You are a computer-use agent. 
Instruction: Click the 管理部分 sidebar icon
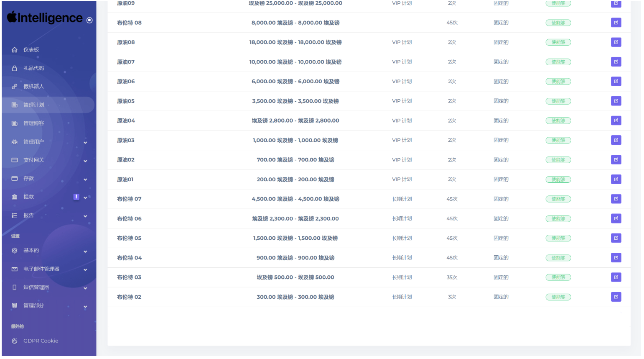[x=15, y=306]
